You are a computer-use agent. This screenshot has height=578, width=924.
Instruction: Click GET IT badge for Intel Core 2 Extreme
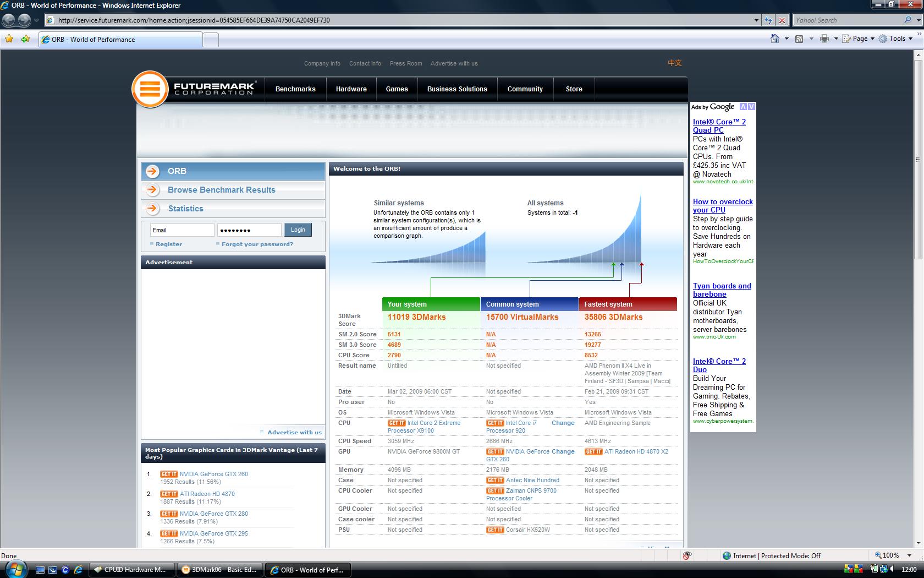397,423
